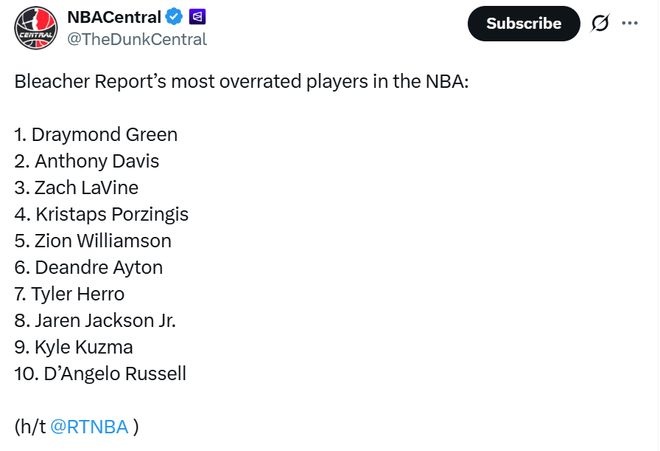Image resolution: width=660 pixels, height=451 pixels.
Task: Click the purple affiliate badge icon
Action: pos(198,16)
